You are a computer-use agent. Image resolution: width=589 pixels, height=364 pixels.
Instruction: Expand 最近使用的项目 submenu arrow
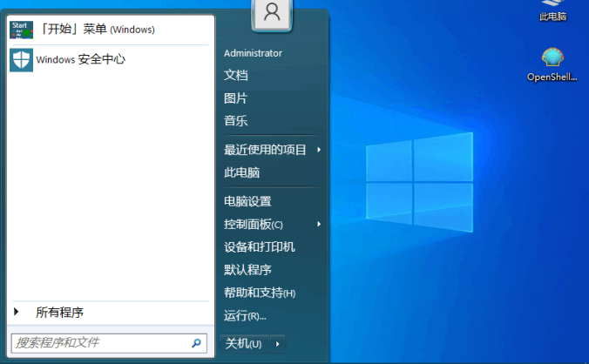pyautogui.click(x=319, y=150)
